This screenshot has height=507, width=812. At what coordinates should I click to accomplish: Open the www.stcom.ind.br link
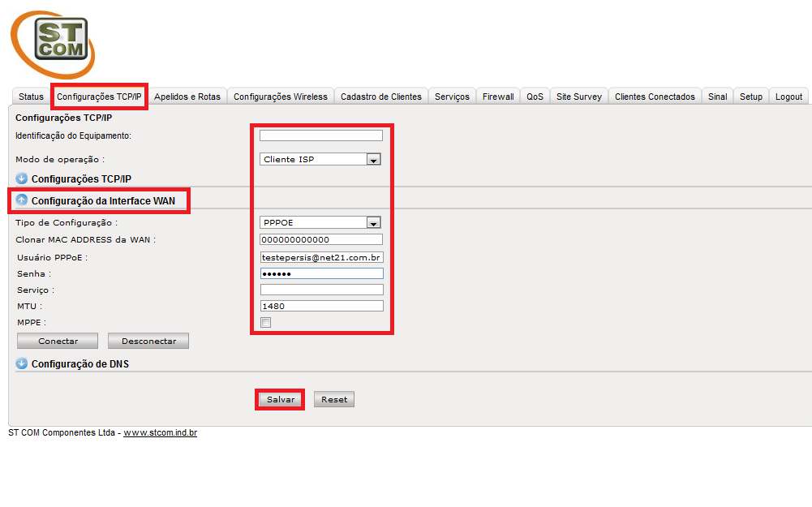pyautogui.click(x=160, y=433)
